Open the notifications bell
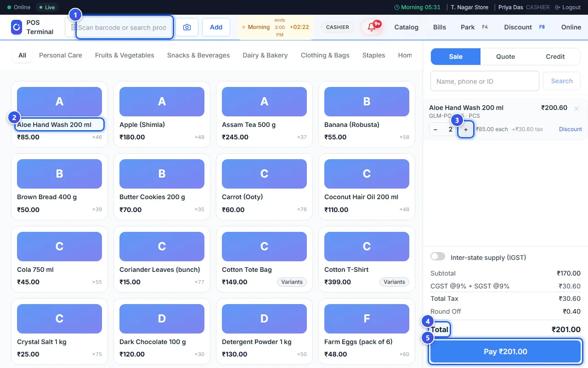Image resolution: width=588 pixels, height=368 pixels. tap(372, 27)
